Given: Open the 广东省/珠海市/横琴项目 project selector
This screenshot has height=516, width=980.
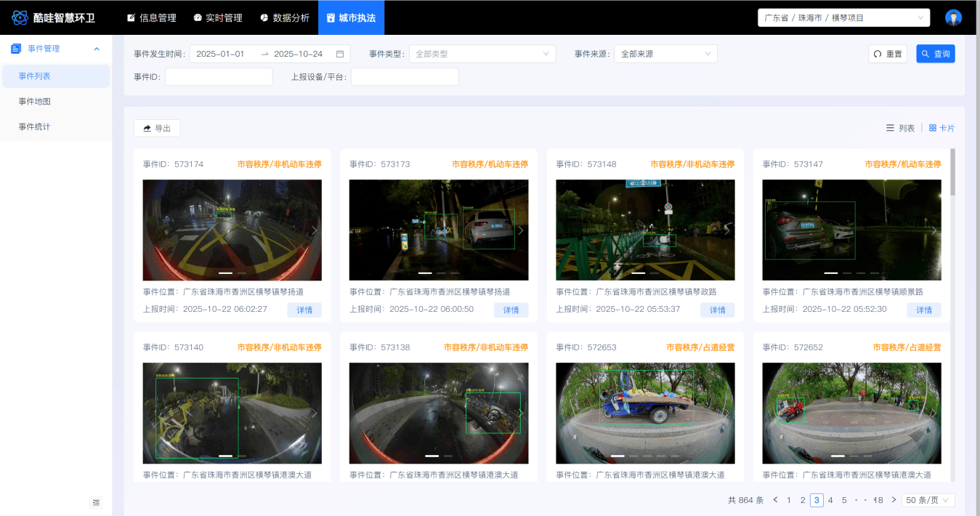Looking at the screenshot, I should [843, 17].
